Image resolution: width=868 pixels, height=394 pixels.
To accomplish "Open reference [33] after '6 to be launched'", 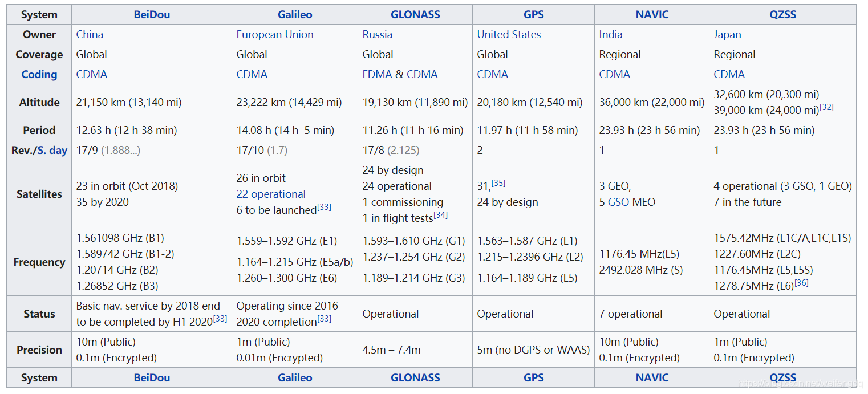I will [x=324, y=206].
